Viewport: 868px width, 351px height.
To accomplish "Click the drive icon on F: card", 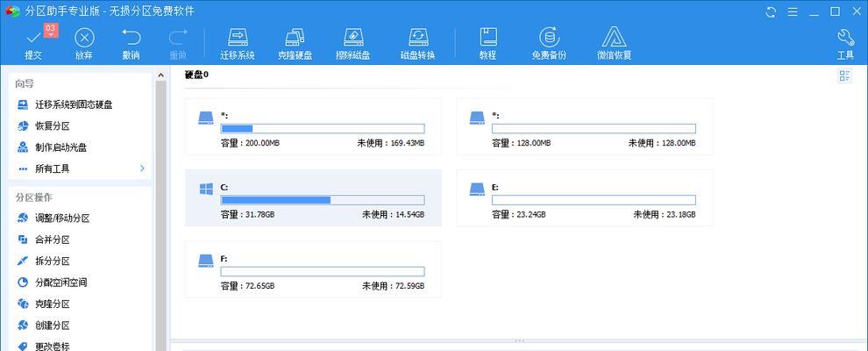I will tap(206, 261).
